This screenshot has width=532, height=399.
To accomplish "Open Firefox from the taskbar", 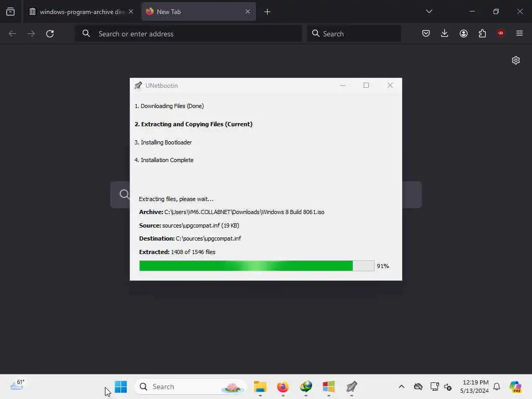I will pos(283,387).
